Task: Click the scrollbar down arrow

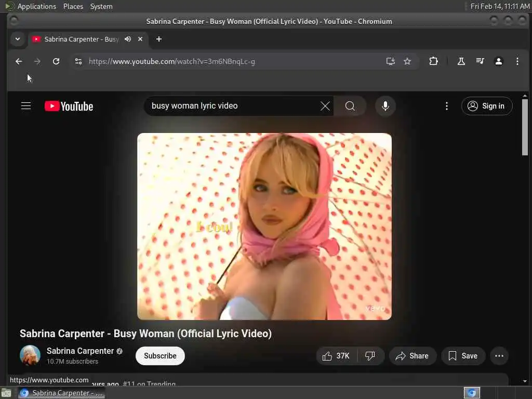Action: pyautogui.click(x=525, y=381)
